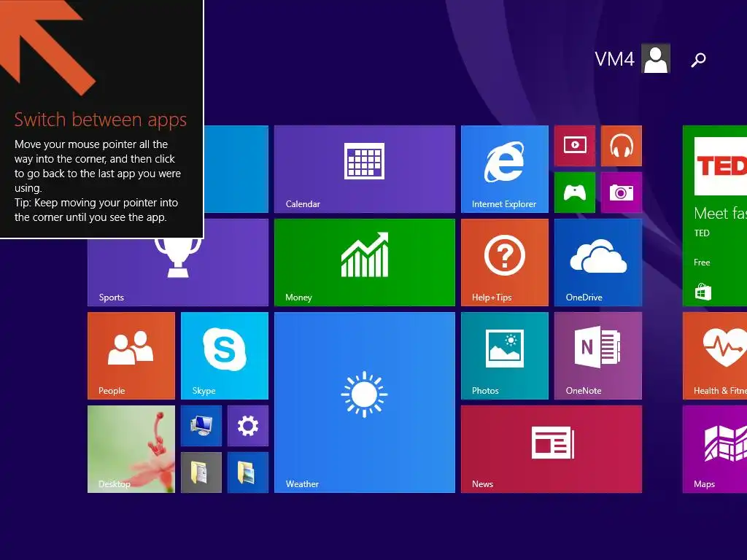Open Documents folder tile on gray background
This screenshot has width=747, height=560.
click(x=201, y=472)
